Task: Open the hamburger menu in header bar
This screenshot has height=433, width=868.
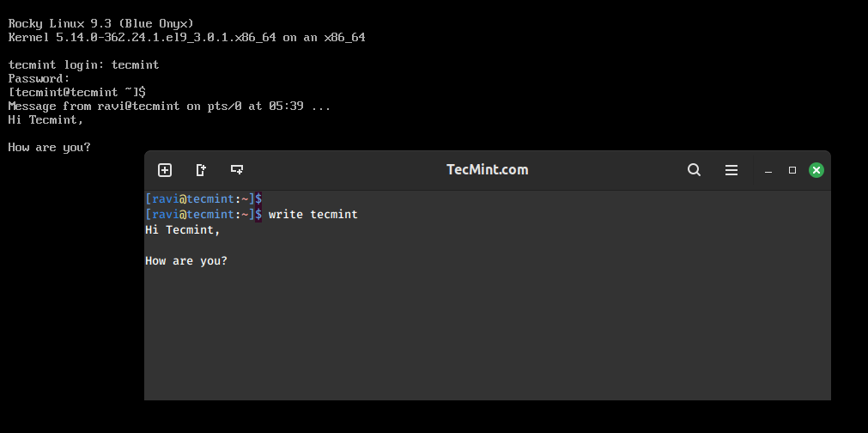Action: [731, 170]
